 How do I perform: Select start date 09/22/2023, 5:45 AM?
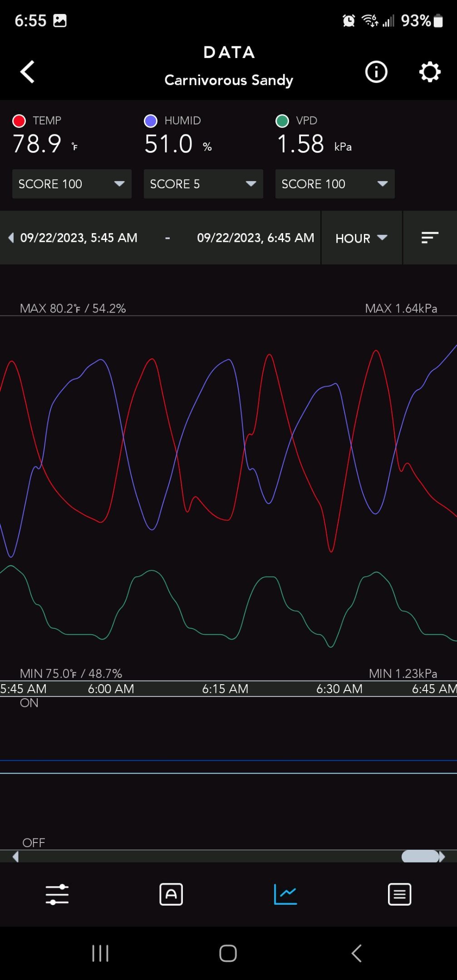79,238
